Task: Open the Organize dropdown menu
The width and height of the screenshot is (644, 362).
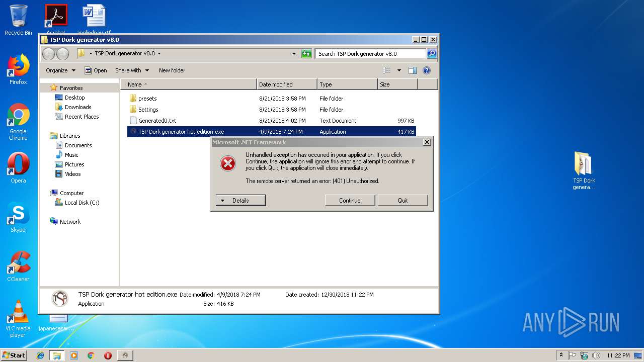Action: pyautogui.click(x=60, y=70)
